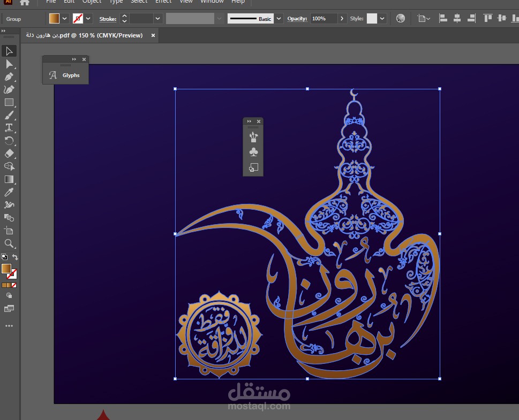Select the Artboard tool
The image size is (519, 420).
point(9,231)
